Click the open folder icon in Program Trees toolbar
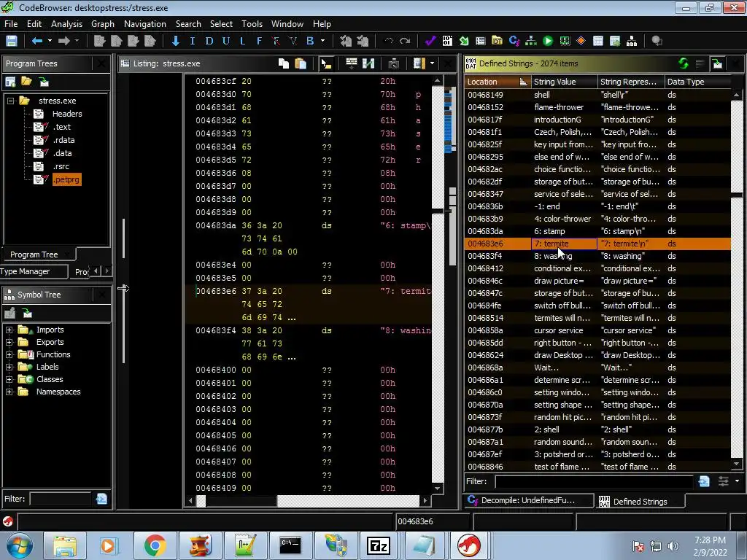747x560 pixels. click(27, 82)
